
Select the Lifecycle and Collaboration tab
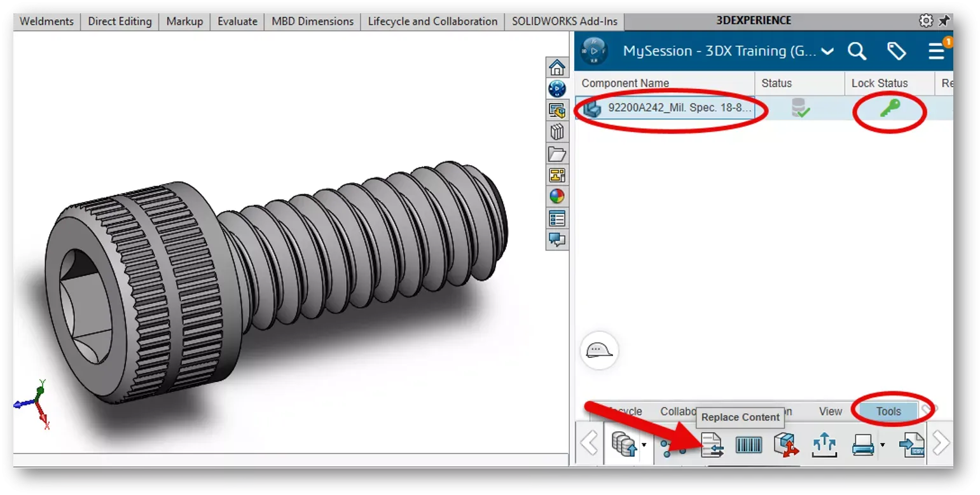tap(432, 21)
